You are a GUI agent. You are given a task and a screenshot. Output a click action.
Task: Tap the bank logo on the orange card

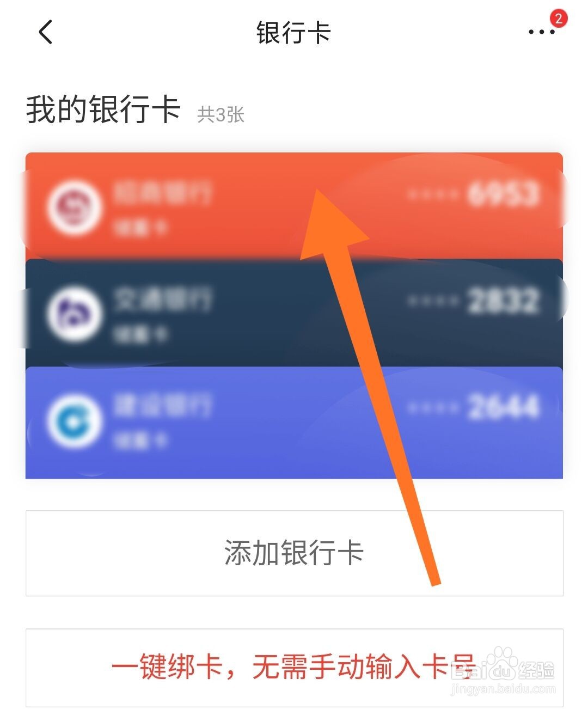[75, 207]
